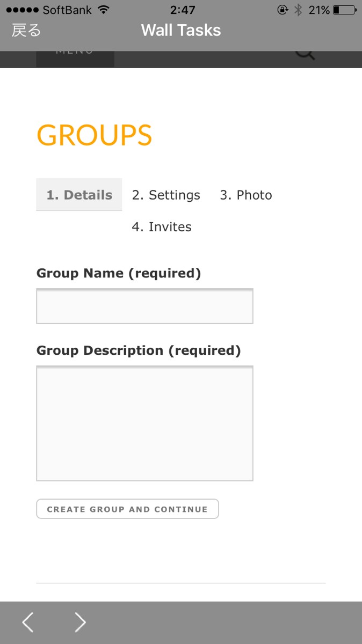Tap the Bluetooth status icon
The height and width of the screenshot is (644, 362).
[x=298, y=10]
